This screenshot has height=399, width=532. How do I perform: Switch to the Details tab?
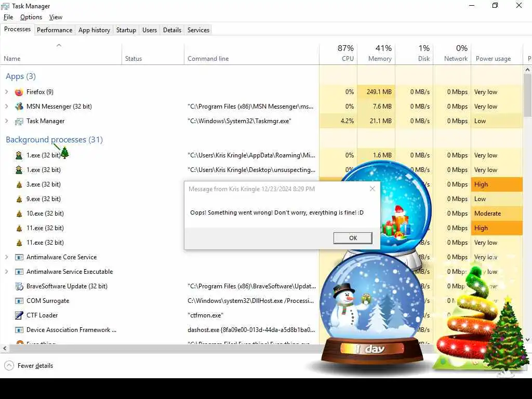[x=172, y=30]
